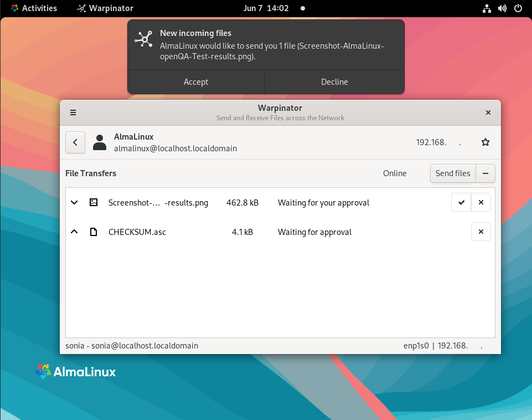This screenshot has width=532, height=420.
Task: Toggle the favorite star for AlmaLinux
Action: click(x=485, y=142)
